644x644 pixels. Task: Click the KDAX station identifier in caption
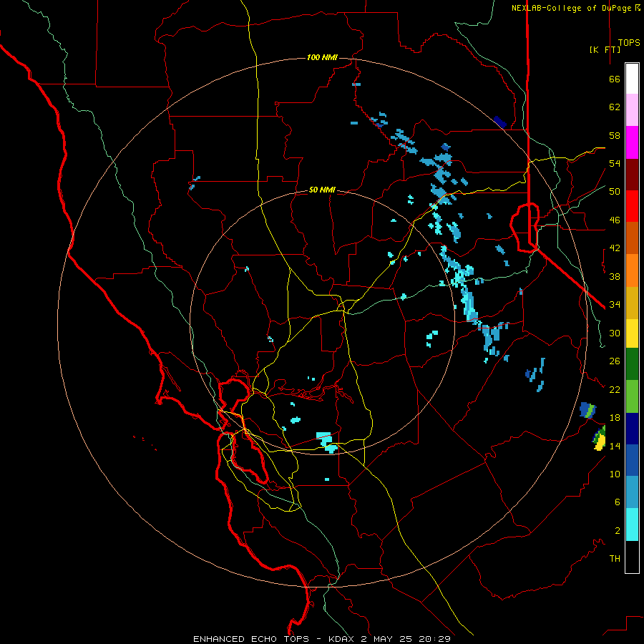click(343, 639)
